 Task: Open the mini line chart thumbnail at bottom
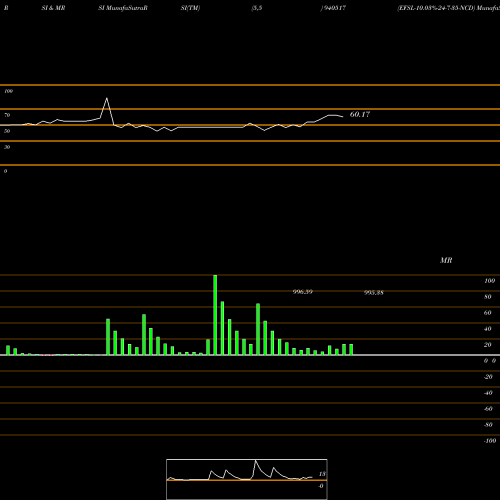[247, 479]
